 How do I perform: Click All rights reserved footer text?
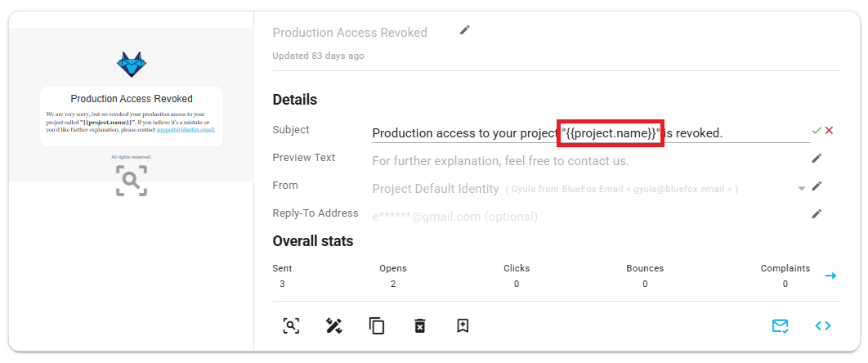[x=132, y=157]
